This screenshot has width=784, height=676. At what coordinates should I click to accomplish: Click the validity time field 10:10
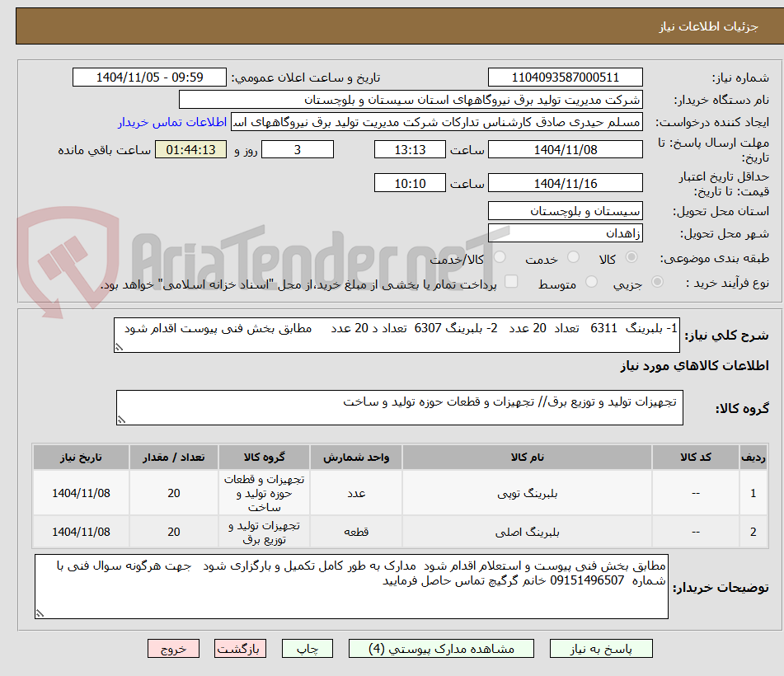click(x=410, y=183)
